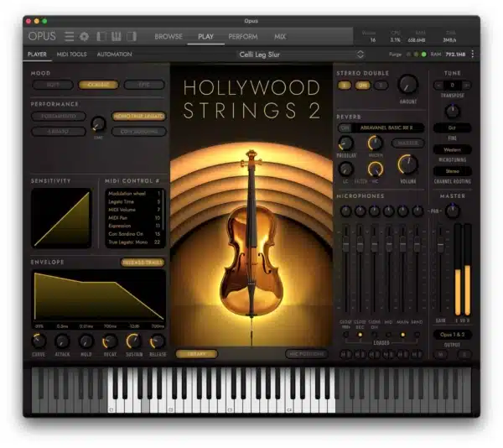The image size is (503, 448).
Task: Toggle the right side panel icon
Action: 132,37
